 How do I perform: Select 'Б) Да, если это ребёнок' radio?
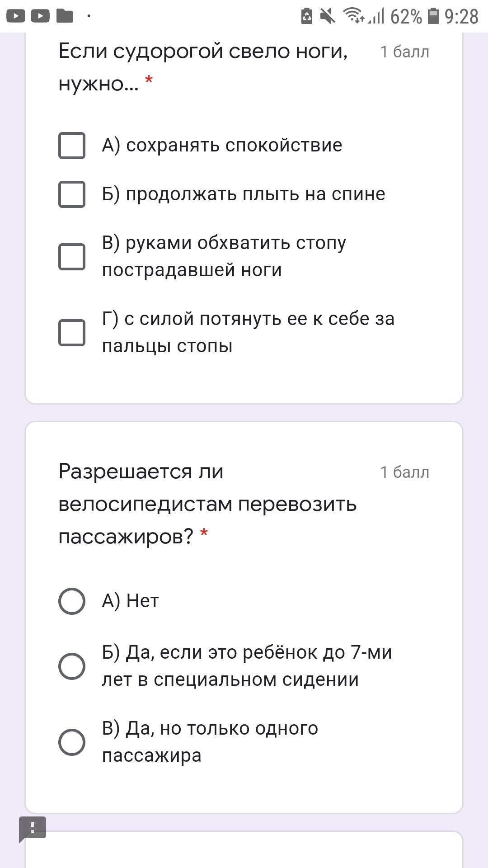(x=72, y=666)
